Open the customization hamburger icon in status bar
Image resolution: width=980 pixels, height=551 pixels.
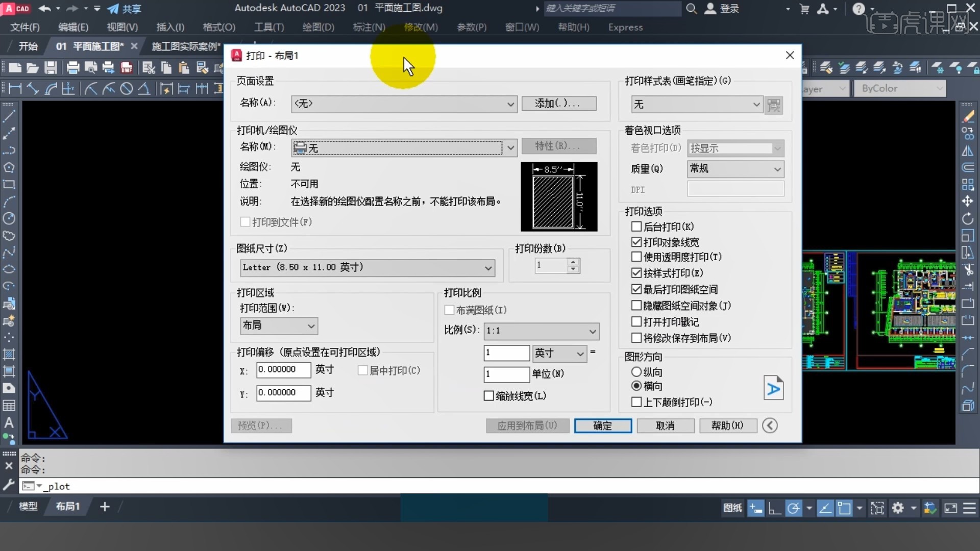pos(969,508)
